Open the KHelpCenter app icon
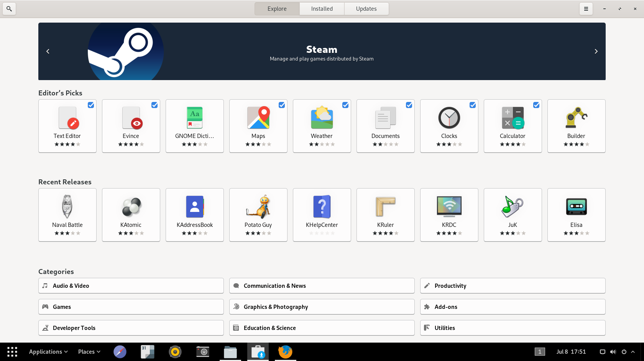Screen dimensions: 644x361 point(322,207)
